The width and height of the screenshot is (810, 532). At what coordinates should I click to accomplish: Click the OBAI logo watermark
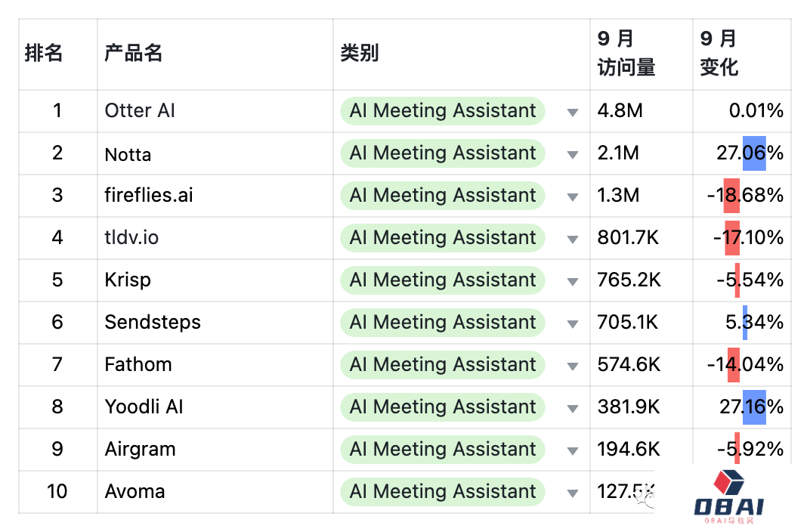pos(729,496)
